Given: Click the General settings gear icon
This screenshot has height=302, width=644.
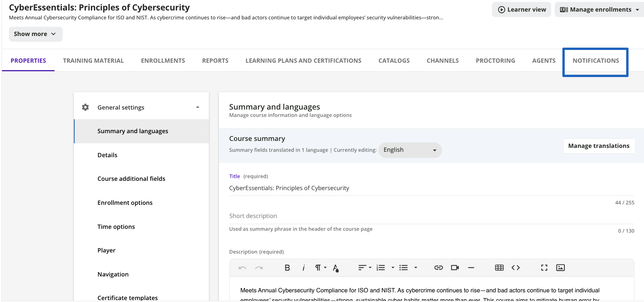Looking at the screenshot, I should click(x=85, y=107).
